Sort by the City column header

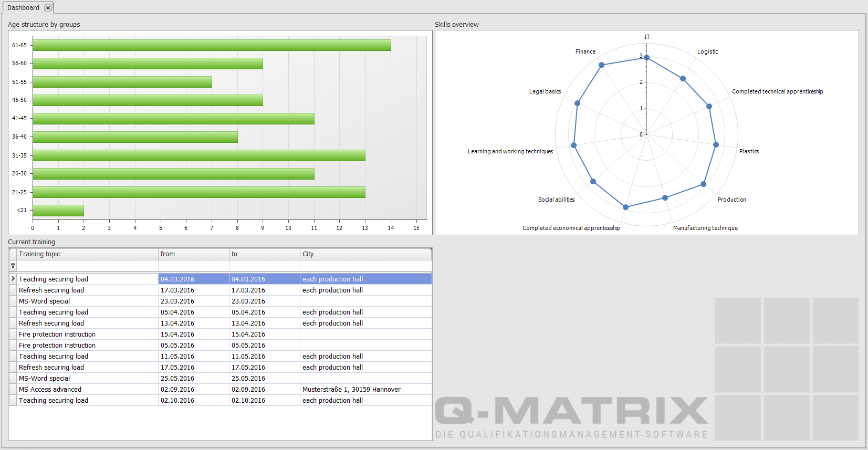365,254
